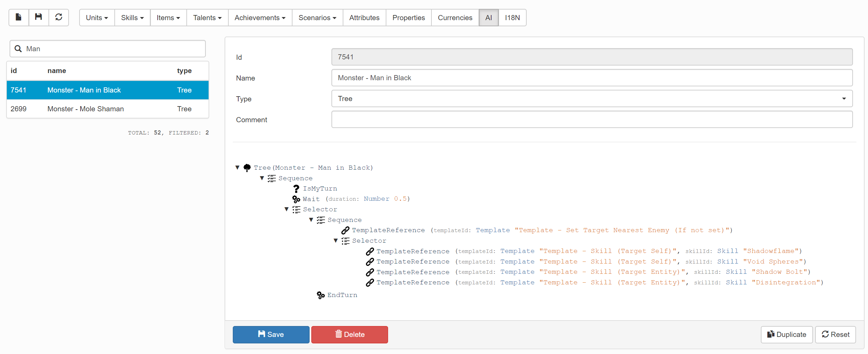
Task: Click the gears icon beside EndTurn
Action: 321,295
